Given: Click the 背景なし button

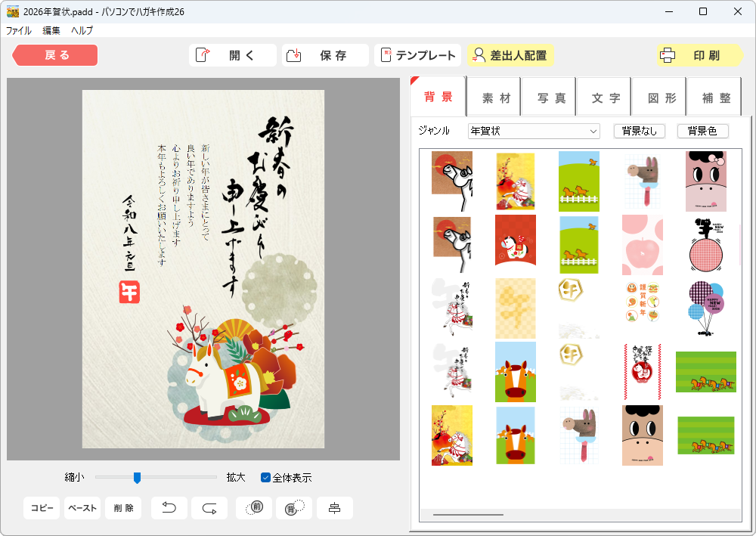Looking at the screenshot, I should point(640,131).
